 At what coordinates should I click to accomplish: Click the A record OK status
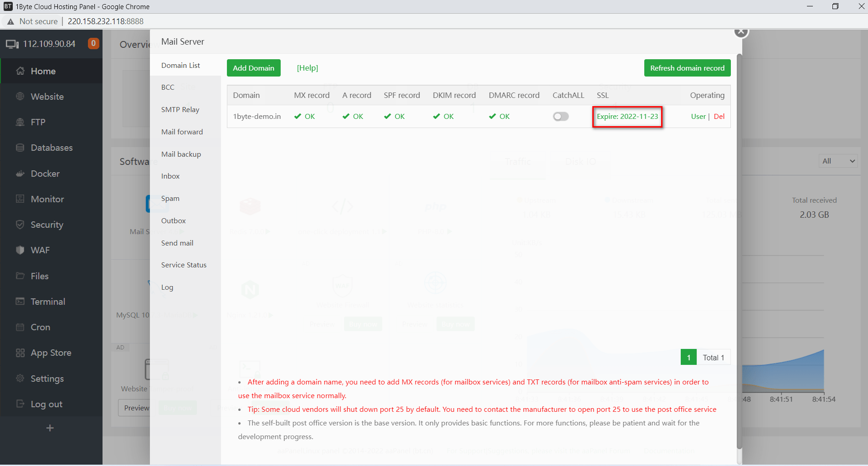(353, 117)
